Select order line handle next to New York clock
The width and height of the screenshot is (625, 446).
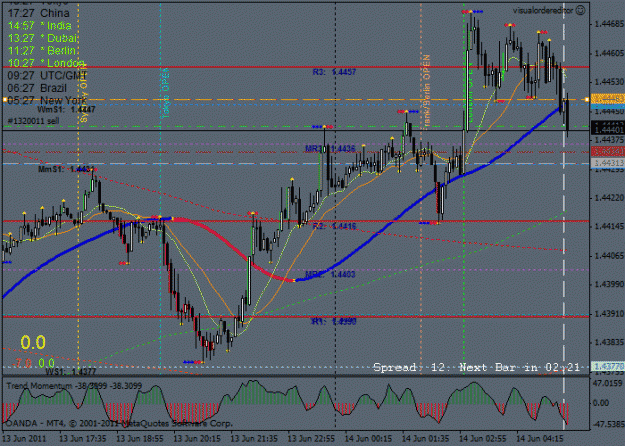[x=5, y=100]
